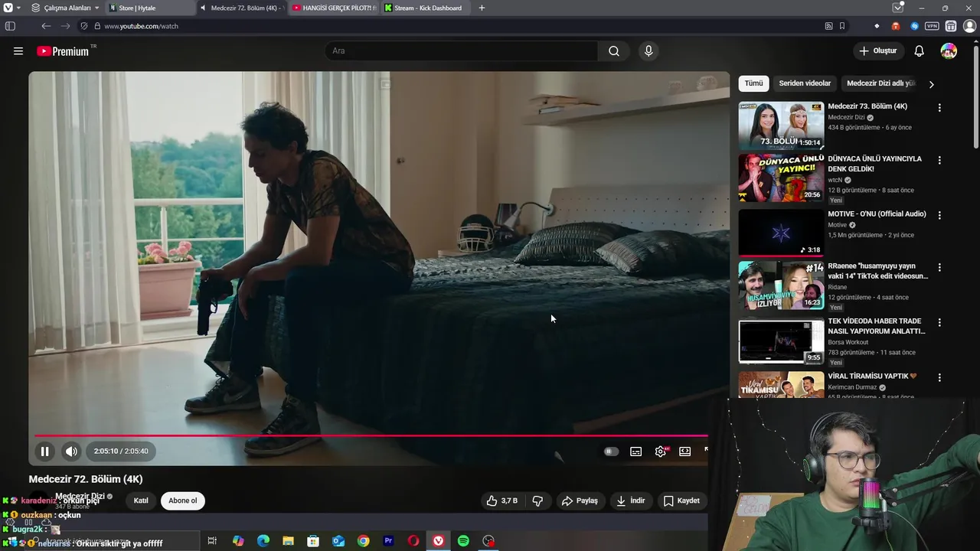Switch to Stream - Kick Dashboard tab
Image resolution: width=980 pixels, height=551 pixels.
coord(425,8)
